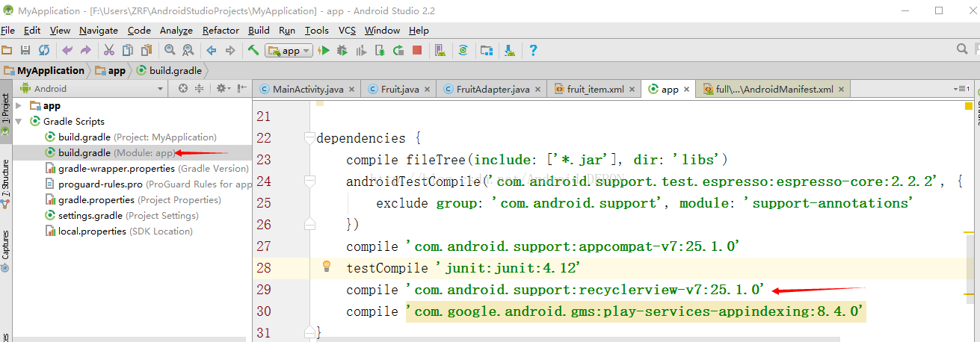The image size is (980, 342).
Task: Click the Copy icon in the toolbar
Action: pos(128,51)
